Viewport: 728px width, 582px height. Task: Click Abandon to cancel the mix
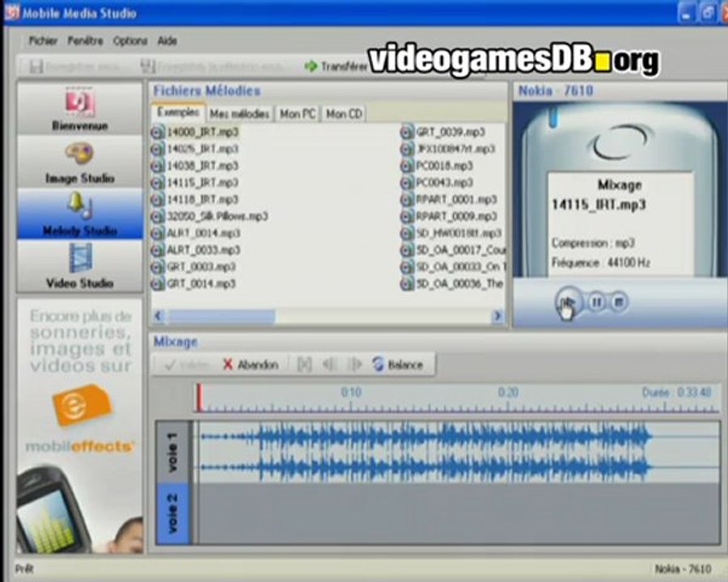(251, 365)
